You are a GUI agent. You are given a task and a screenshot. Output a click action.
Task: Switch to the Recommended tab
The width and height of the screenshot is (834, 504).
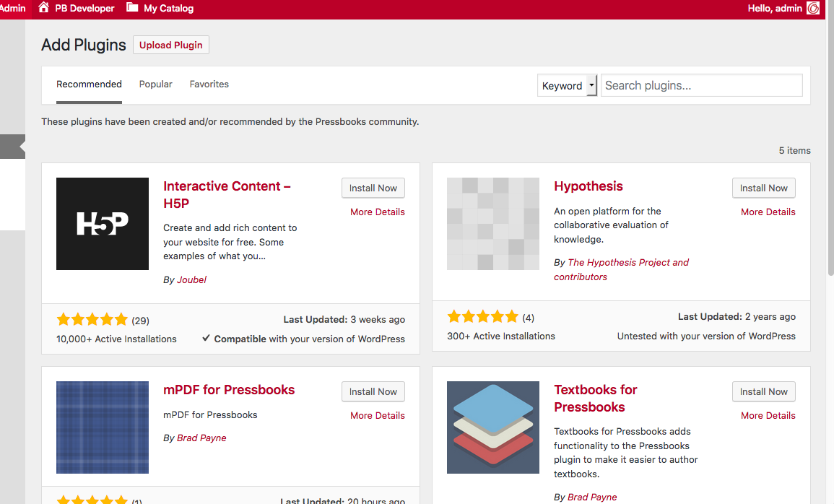tap(89, 84)
